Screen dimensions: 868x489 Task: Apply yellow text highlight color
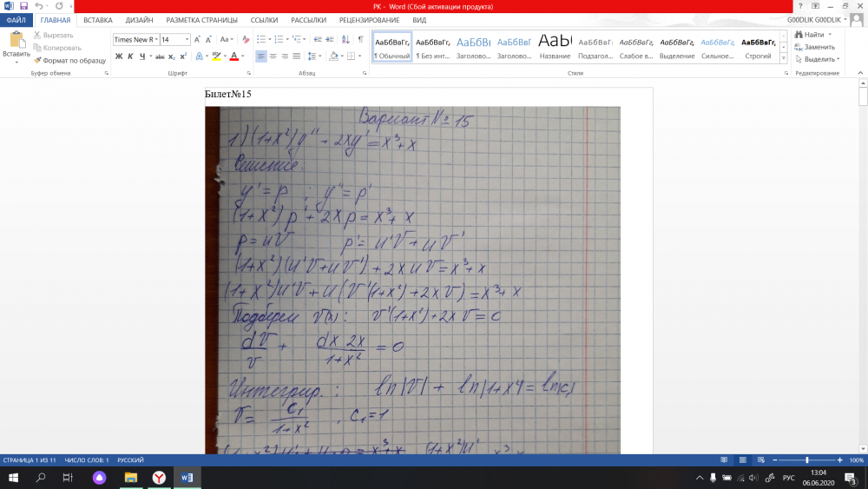216,56
